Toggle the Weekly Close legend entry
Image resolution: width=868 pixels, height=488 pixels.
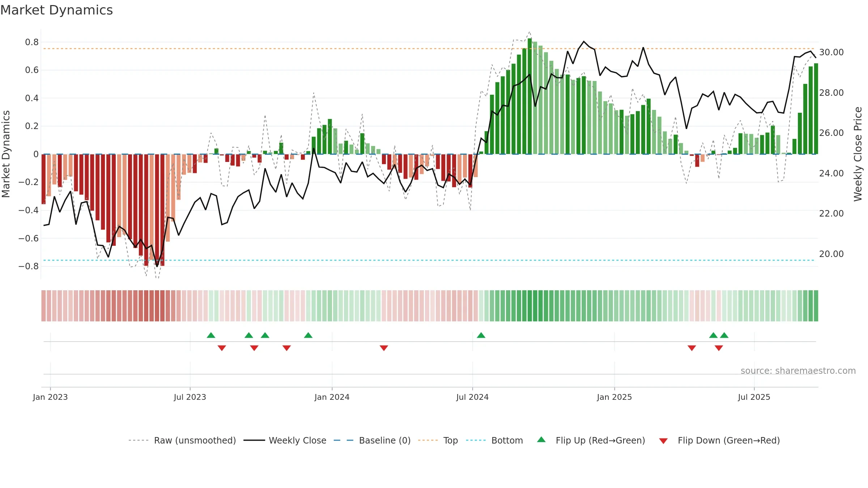point(285,440)
